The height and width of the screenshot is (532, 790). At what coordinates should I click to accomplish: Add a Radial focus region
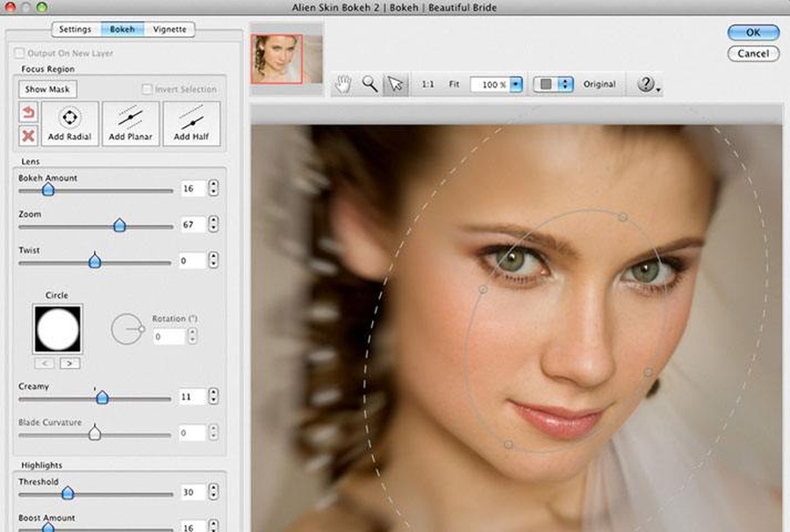pos(69,124)
